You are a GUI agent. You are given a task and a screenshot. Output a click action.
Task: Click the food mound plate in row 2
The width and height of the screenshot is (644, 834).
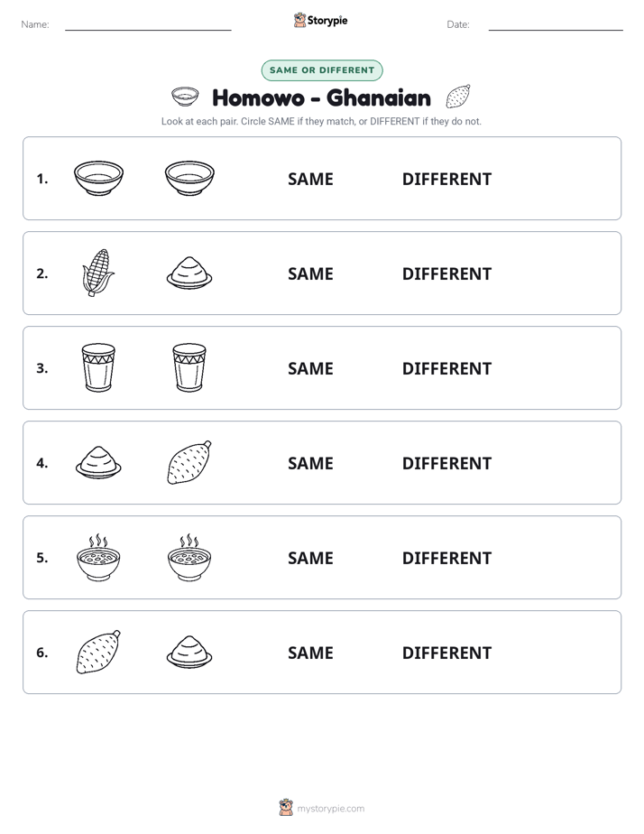point(189,273)
